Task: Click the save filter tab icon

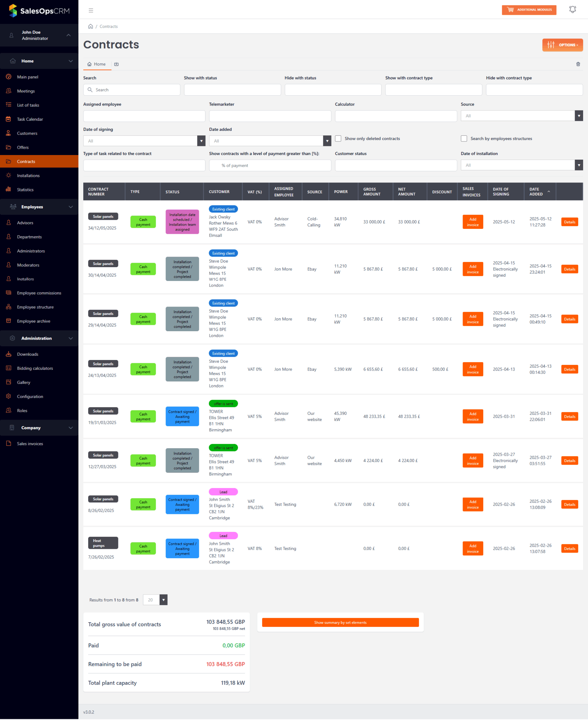Action: tap(116, 64)
